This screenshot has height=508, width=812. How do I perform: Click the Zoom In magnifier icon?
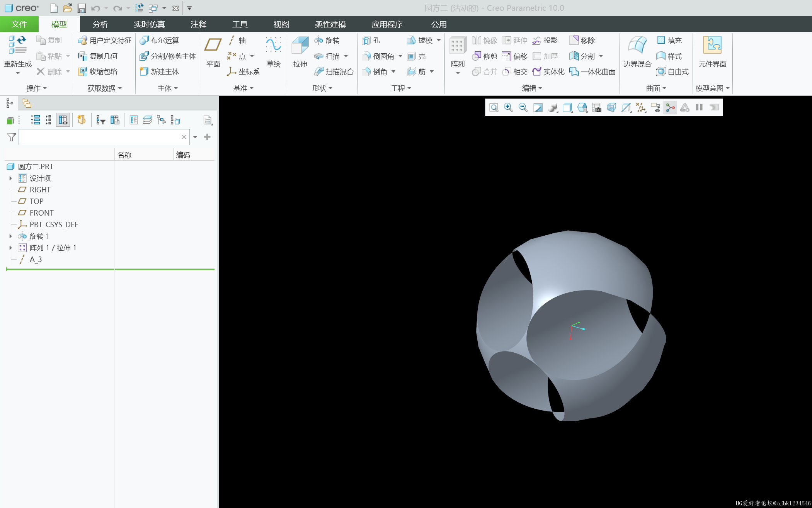508,107
